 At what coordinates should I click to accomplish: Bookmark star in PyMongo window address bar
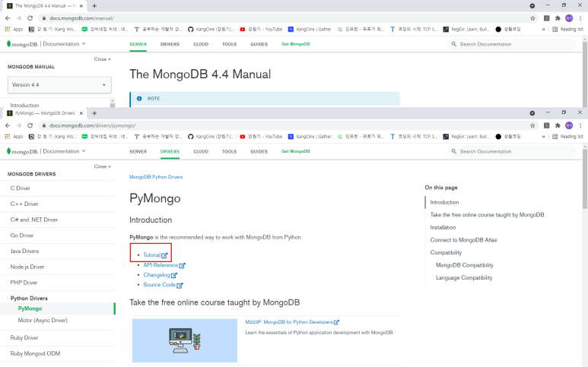click(532, 125)
